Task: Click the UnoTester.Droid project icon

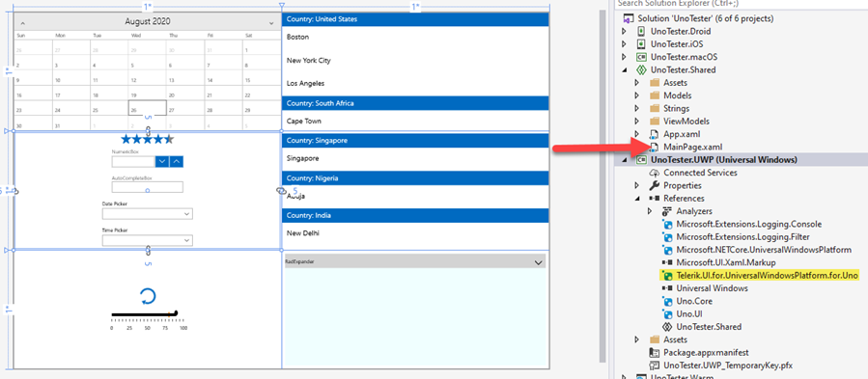Action: click(x=641, y=32)
